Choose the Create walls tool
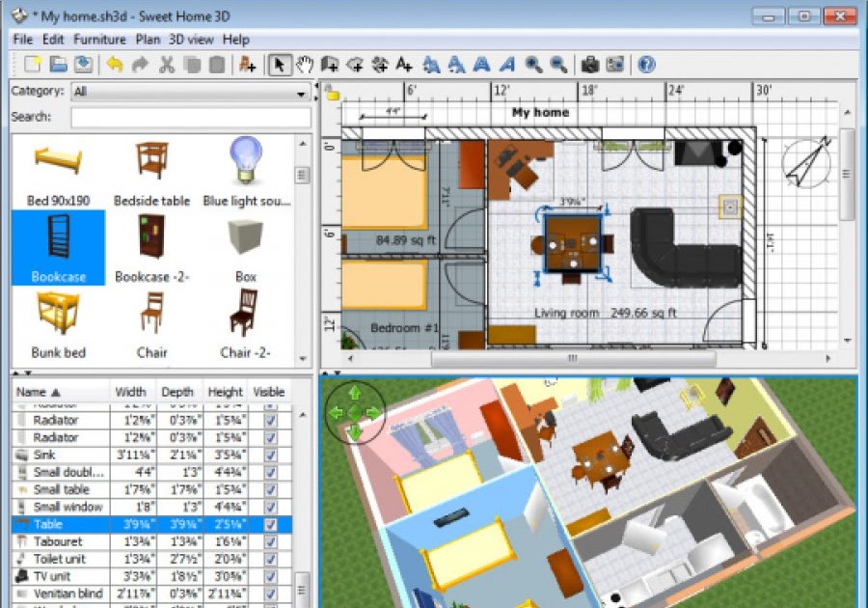868x608 pixels. (330, 65)
